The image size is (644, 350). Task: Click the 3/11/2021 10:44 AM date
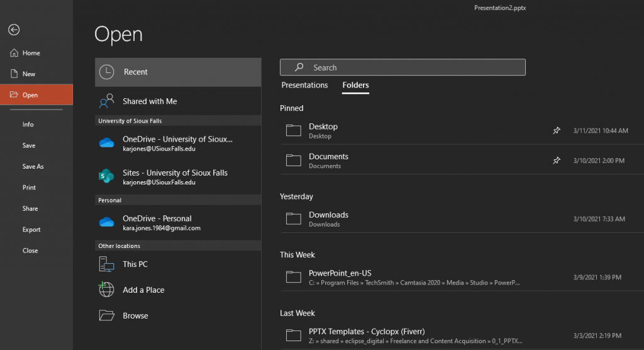pos(601,131)
